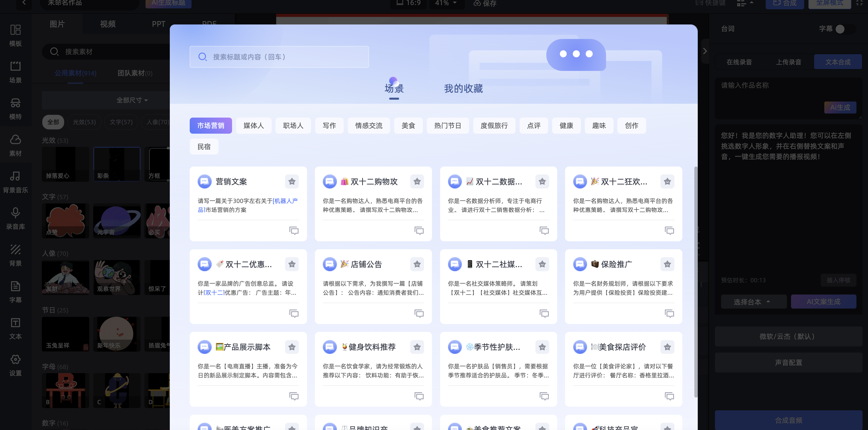Open 场景 in left sidebar
Image resolution: width=868 pixels, height=430 pixels.
pos(15,72)
